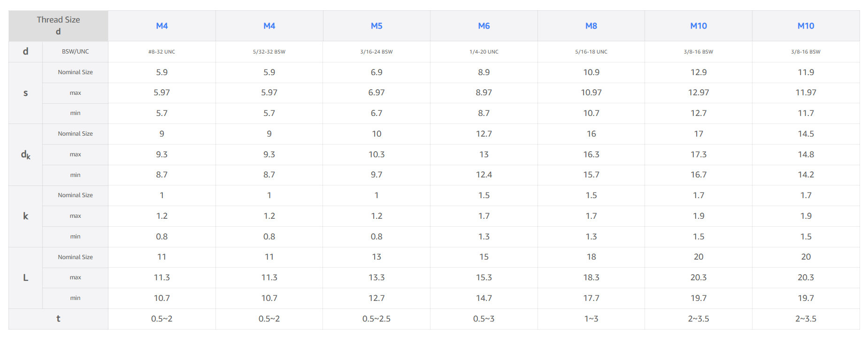Screen dimensions: 868x338
Task: Click the M4 header above #8-32 UNC
Action: pyautogui.click(x=162, y=26)
